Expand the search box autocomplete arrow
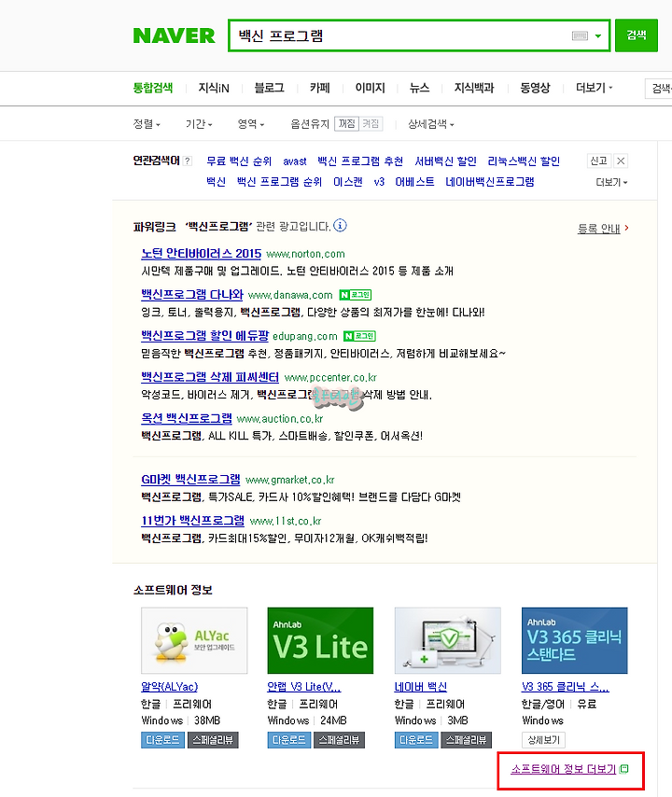672x797 pixels. coord(598,35)
